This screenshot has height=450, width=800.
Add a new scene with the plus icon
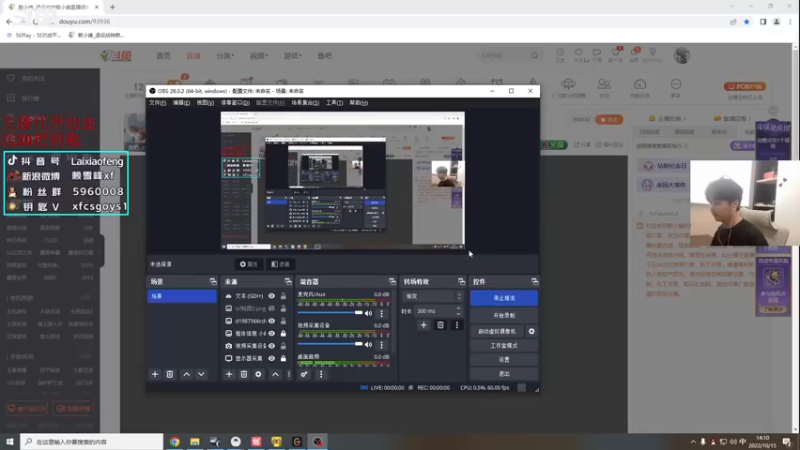155,374
